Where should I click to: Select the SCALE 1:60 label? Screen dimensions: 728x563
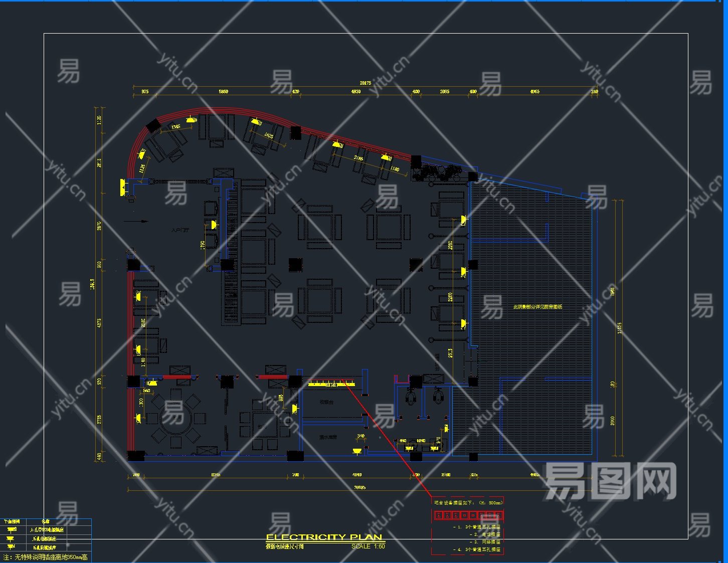coord(368,546)
